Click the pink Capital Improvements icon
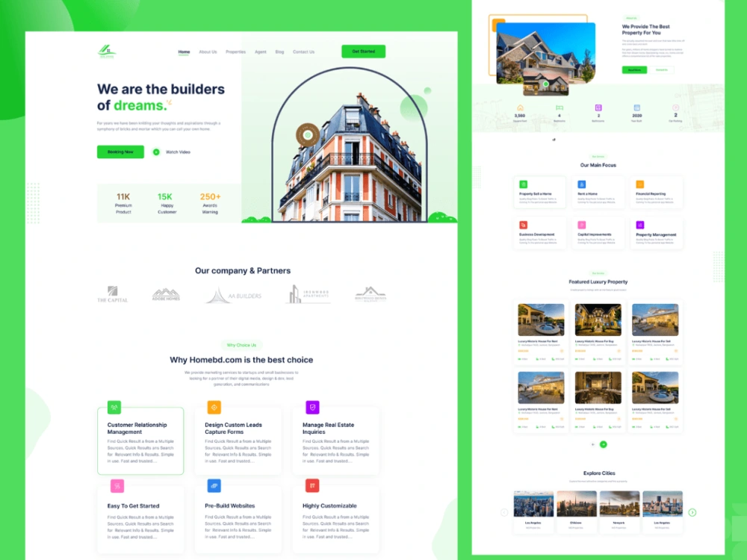 582,225
